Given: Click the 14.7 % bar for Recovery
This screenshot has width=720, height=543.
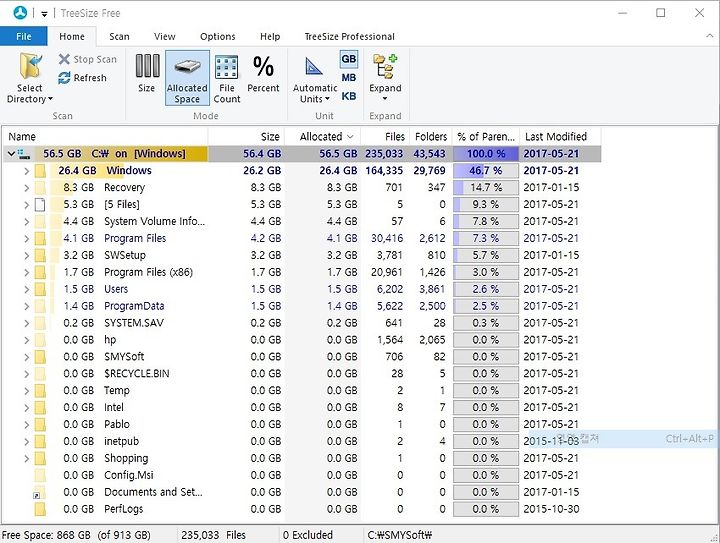Looking at the screenshot, I should [486, 188].
